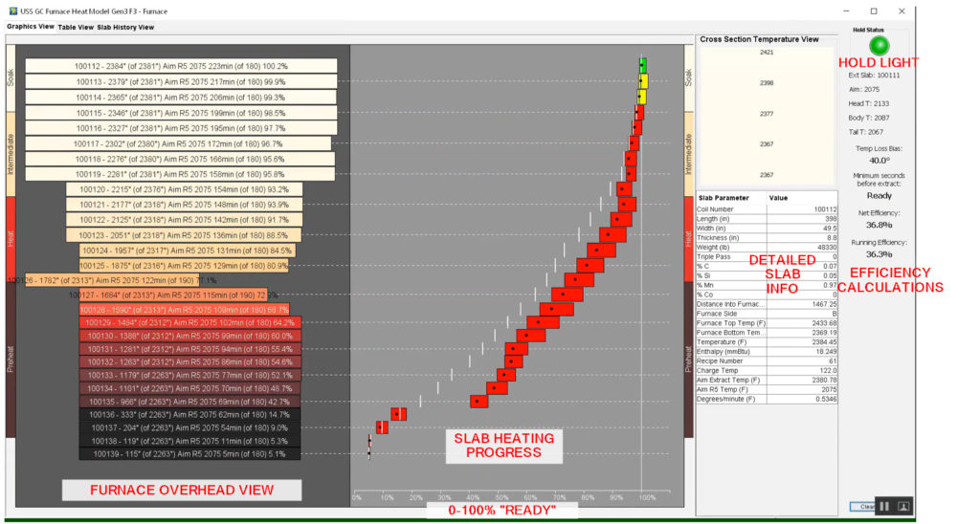980x524 pixels.
Task: Click the 2421 cross section temperature value
Action: pos(767,53)
